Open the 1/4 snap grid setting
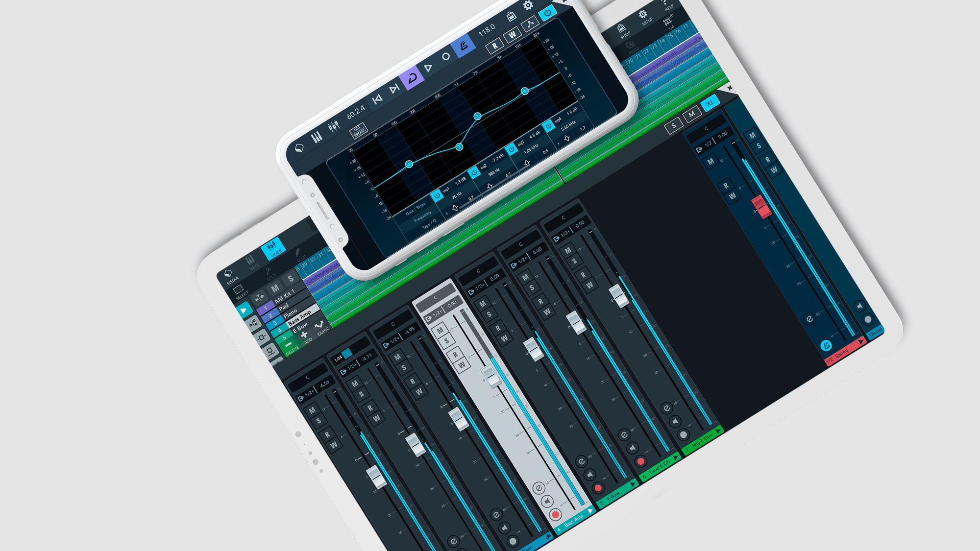The width and height of the screenshot is (980, 551). (669, 23)
